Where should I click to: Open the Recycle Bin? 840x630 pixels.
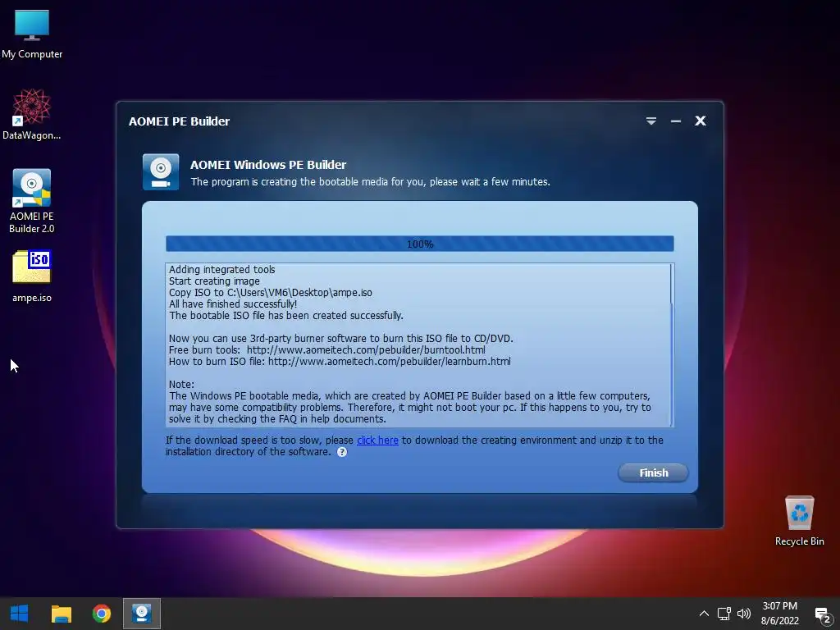(799, 521)
